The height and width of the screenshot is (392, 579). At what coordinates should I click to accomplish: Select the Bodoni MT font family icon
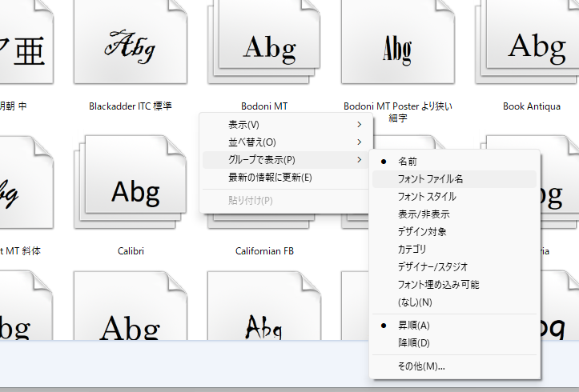tap(264, 42)
